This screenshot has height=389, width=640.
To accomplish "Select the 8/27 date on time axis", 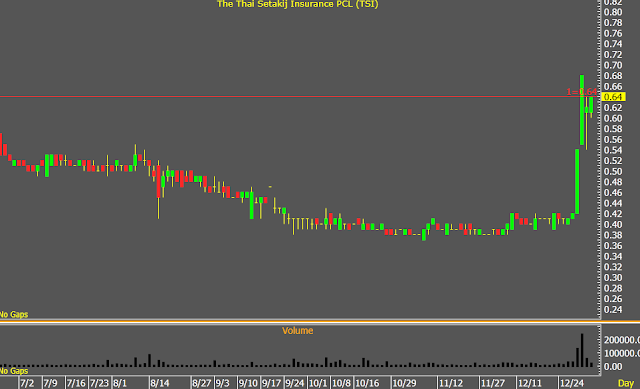I will click(201, 384).
